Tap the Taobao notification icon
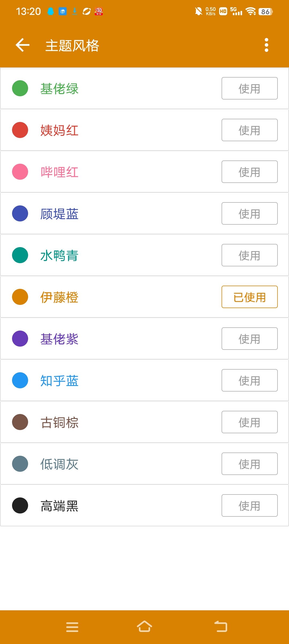Image resolution: width=289 pixels, height=644 pixels. tap(98, 11)
